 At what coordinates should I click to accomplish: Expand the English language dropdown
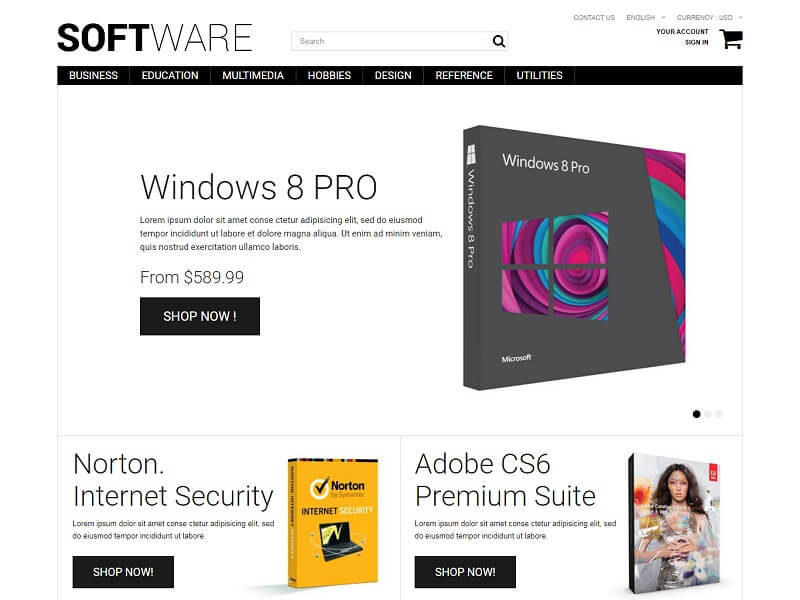point(645,17)
